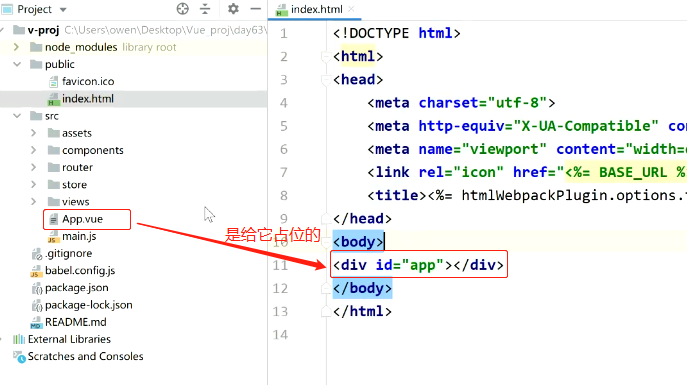Viewport: 687px width, 385px height.
Task: Collapse the src folder
Action: pos(17,116)
